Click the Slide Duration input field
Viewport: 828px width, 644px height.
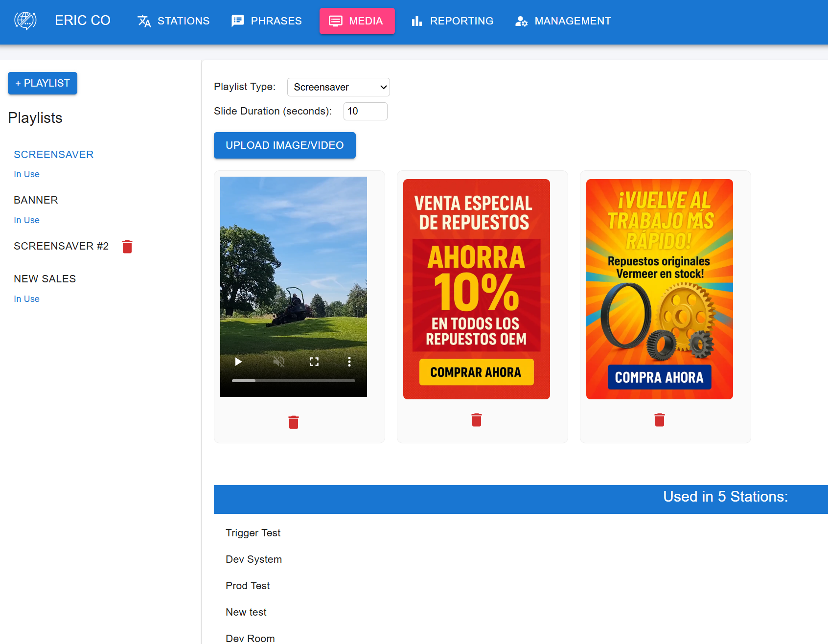pos(365,111)
